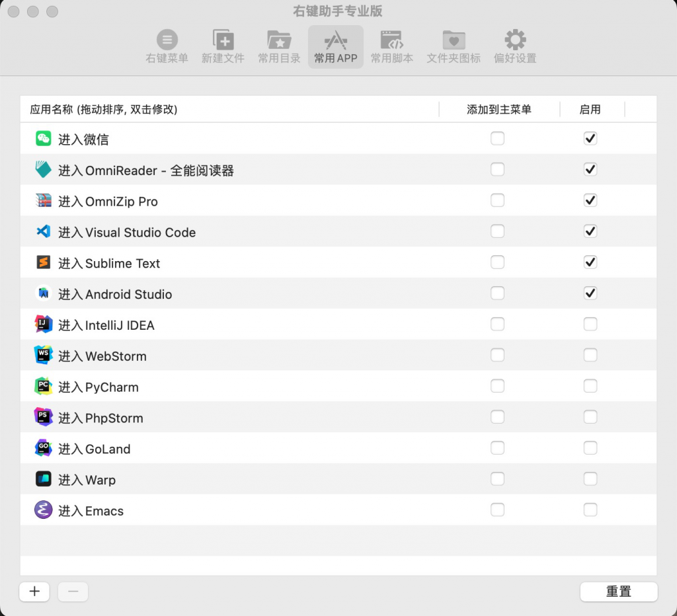Open the 右键菜单 toolbar section
677x616 pixels.
pos(167,46)
